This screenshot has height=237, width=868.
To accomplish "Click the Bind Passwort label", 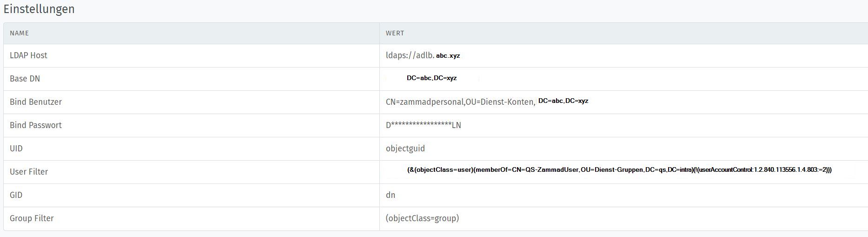I will [x=36, y=125].
